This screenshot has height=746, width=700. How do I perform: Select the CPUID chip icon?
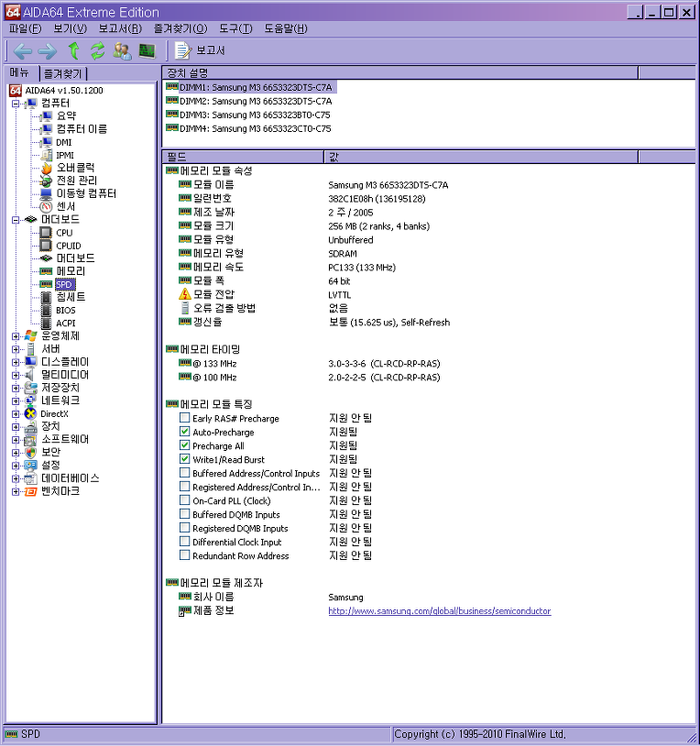coord(46,246)
